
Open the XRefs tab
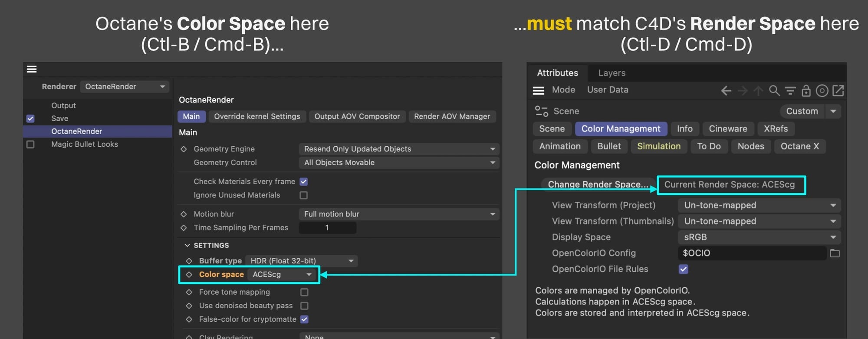(x=776, y=129)
